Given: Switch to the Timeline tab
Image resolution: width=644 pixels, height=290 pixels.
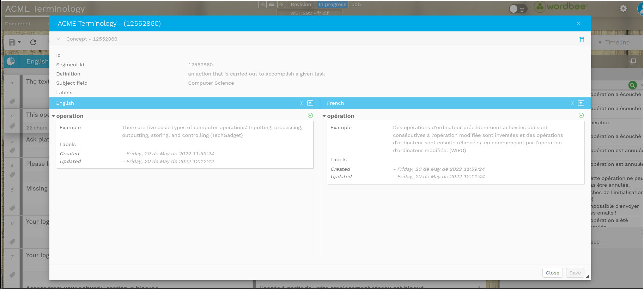Looking at the screenshot, I should 617,42.
